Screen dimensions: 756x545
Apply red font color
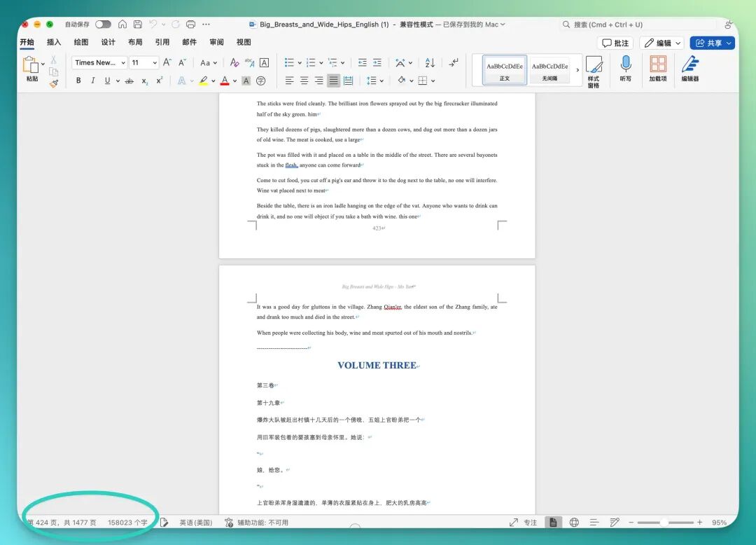[225, 81]
